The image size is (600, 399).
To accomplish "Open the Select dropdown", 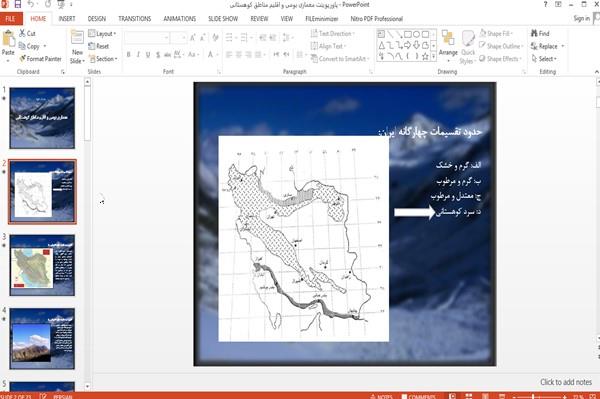I will coord(544,59).
